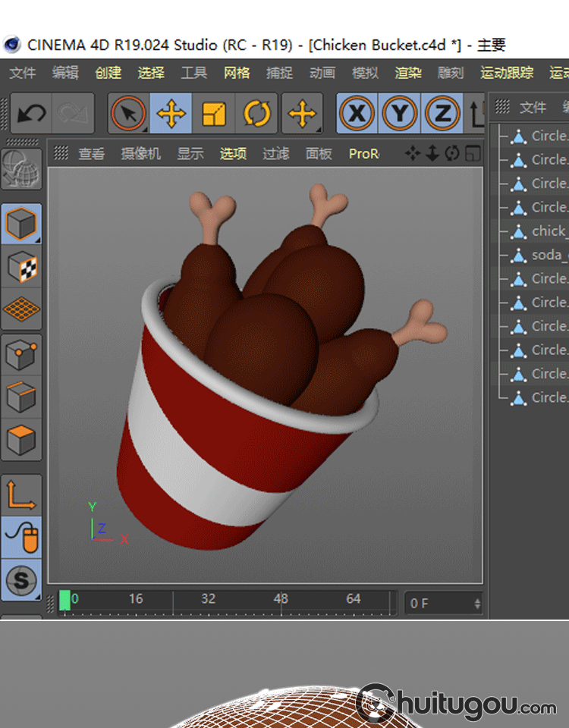Activate the Scale tool
Viewport: 569px width, 728px height.
point(214,115)
